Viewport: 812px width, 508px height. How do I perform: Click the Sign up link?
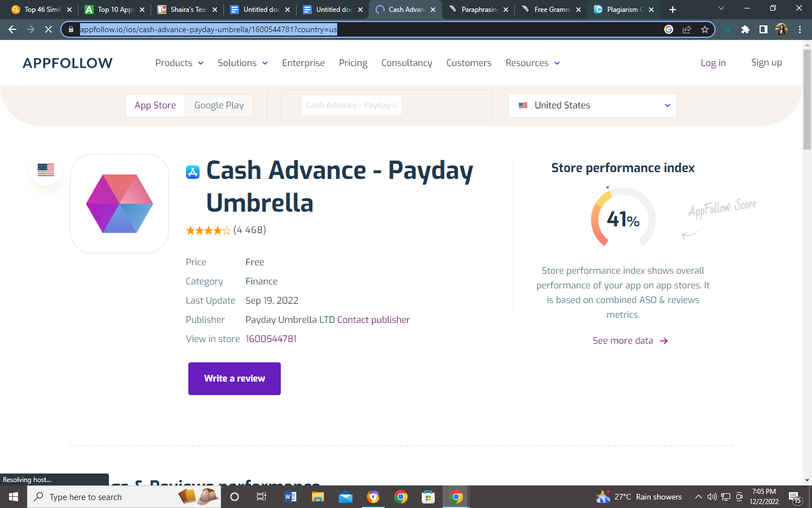(766, 63)
